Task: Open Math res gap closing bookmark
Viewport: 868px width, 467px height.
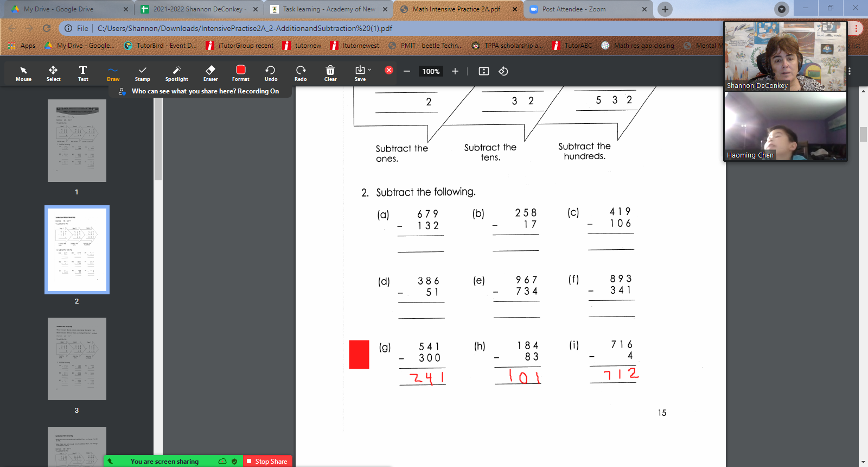Action: coord(637,46)
